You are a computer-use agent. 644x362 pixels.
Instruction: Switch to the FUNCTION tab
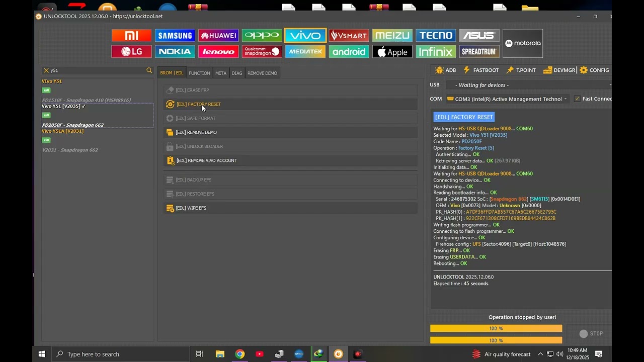(x=199, y=73)
